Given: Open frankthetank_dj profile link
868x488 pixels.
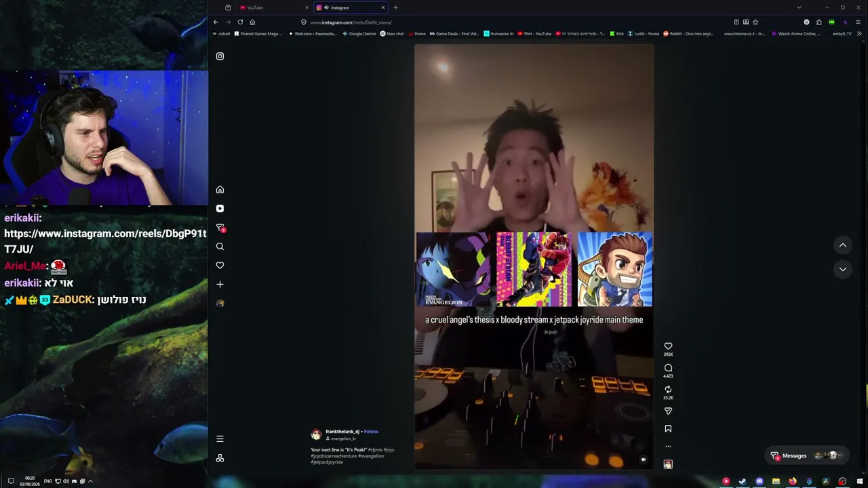Looking at the screenshot, I should click(342, 432).
